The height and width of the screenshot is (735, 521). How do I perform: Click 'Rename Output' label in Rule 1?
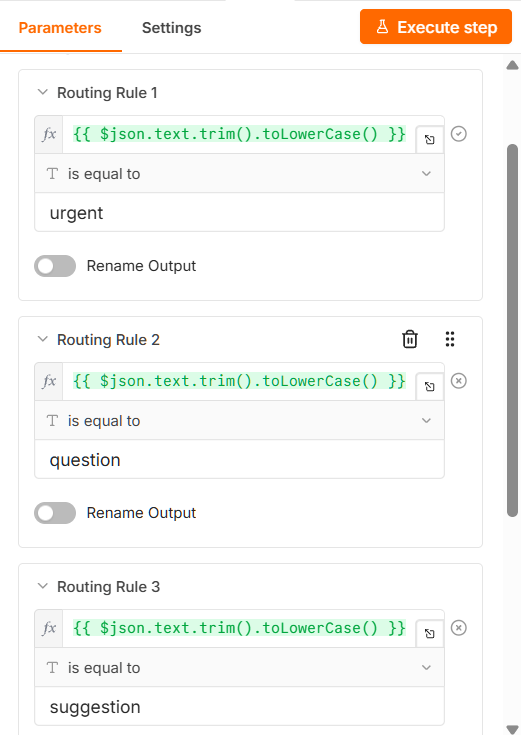(x=141, y=266)
